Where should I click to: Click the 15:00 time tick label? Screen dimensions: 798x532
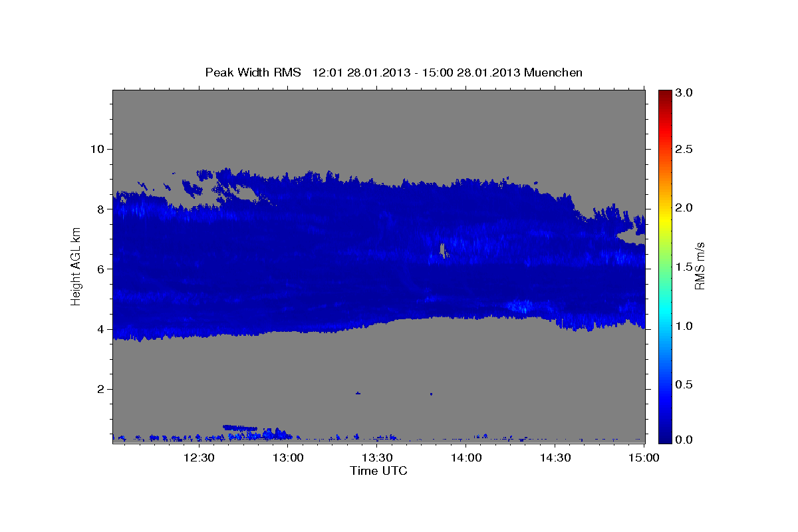644,458
